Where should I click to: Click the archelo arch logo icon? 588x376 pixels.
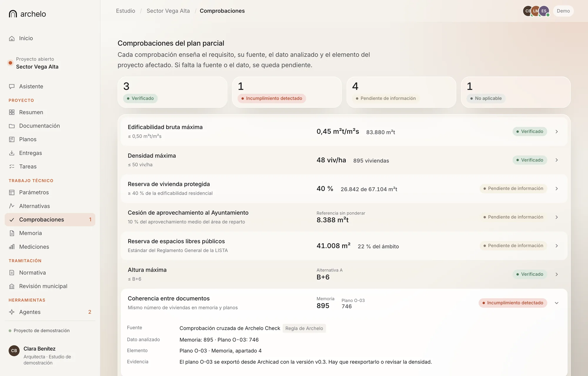click(13, 14)
